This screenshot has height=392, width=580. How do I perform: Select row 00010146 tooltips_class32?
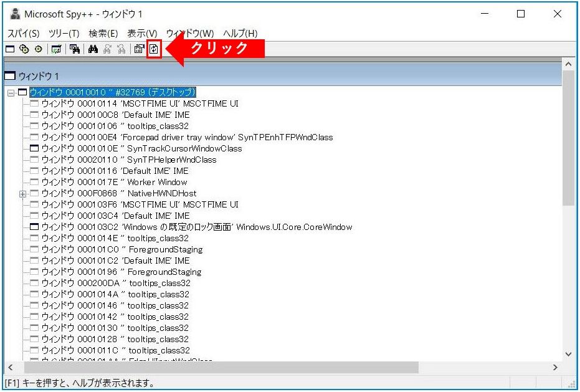115,305
